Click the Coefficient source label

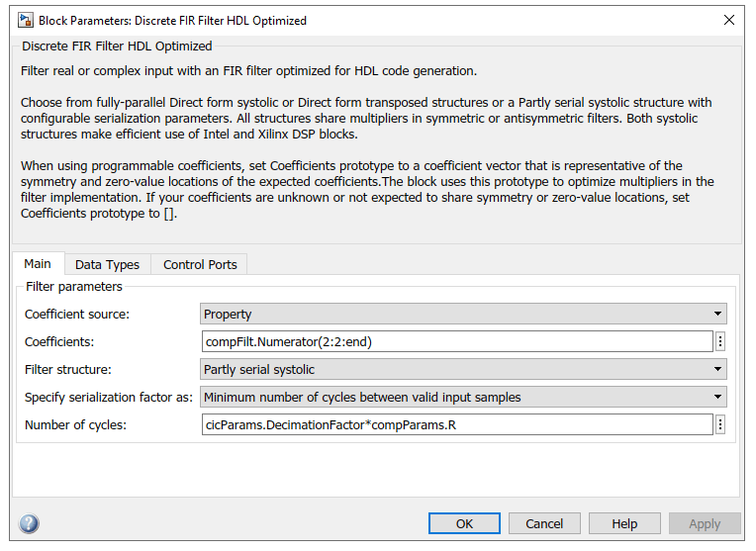pos(77,315)
